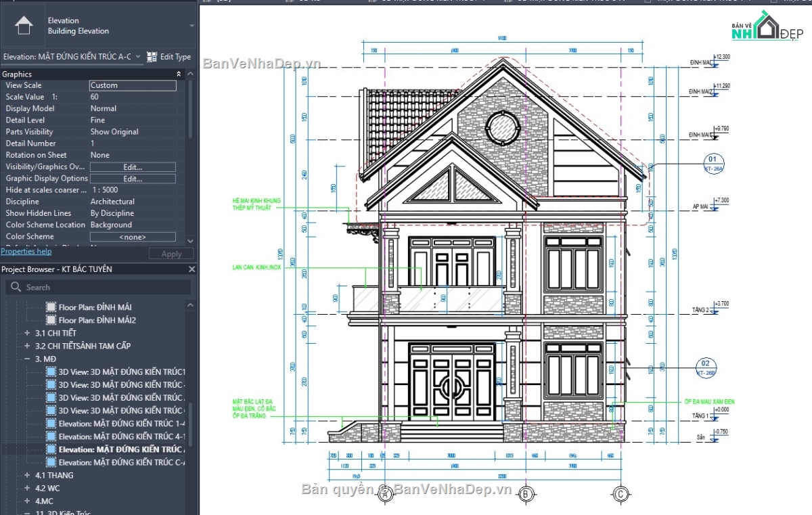Viewport: 812px width, 515px height.
Task: Select LAN CAN KINH,INOX text note
Action: [x=256, y=267]
